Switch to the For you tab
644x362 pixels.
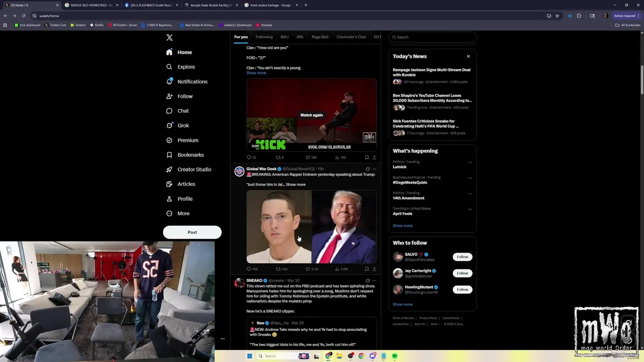241,37
